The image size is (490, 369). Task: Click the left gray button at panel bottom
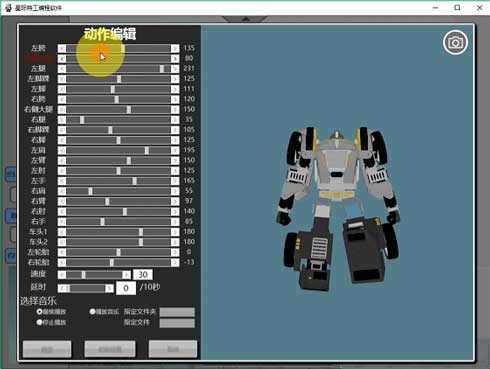(47, 349)
